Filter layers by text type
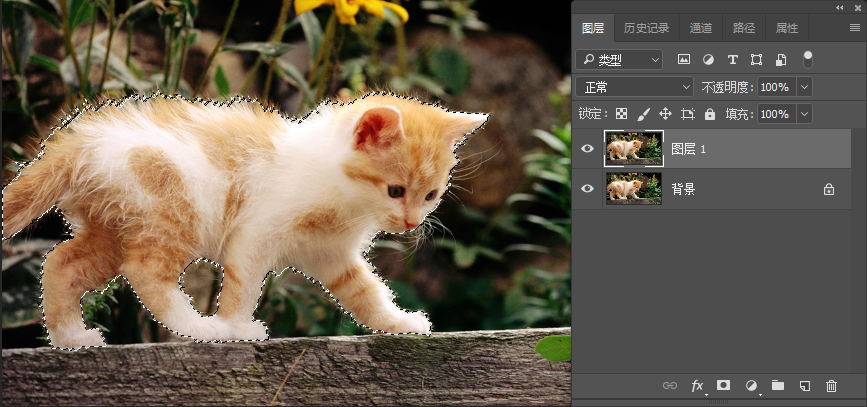 click(732, 60)
